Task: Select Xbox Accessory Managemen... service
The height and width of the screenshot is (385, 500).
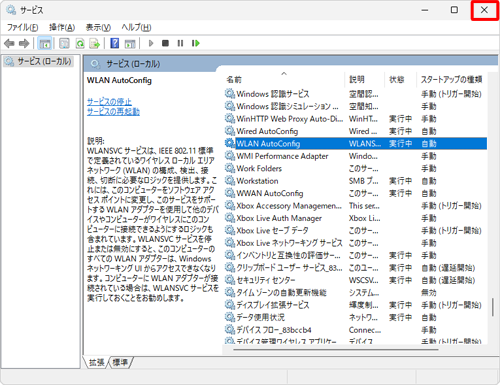Action: (289, 206)
